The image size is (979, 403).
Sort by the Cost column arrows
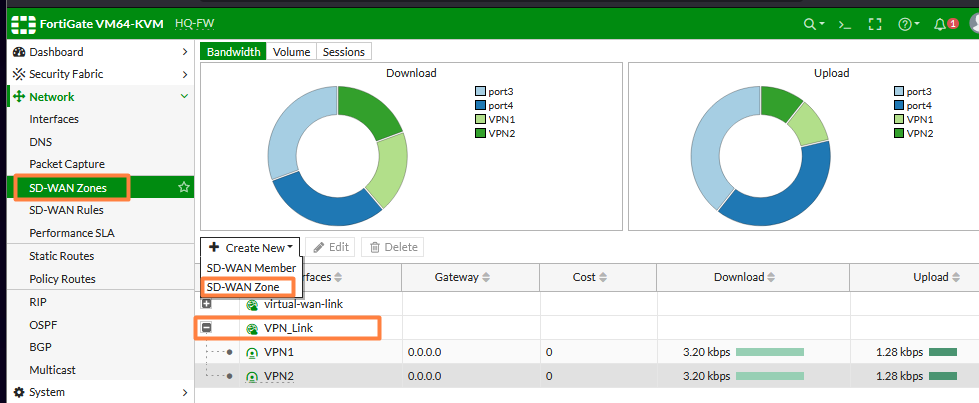click(603, 277)
